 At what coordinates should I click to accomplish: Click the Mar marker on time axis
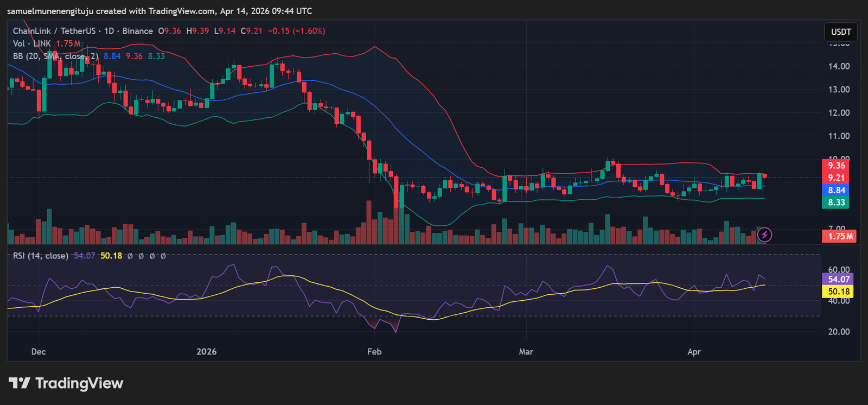[x=526, y=351]
